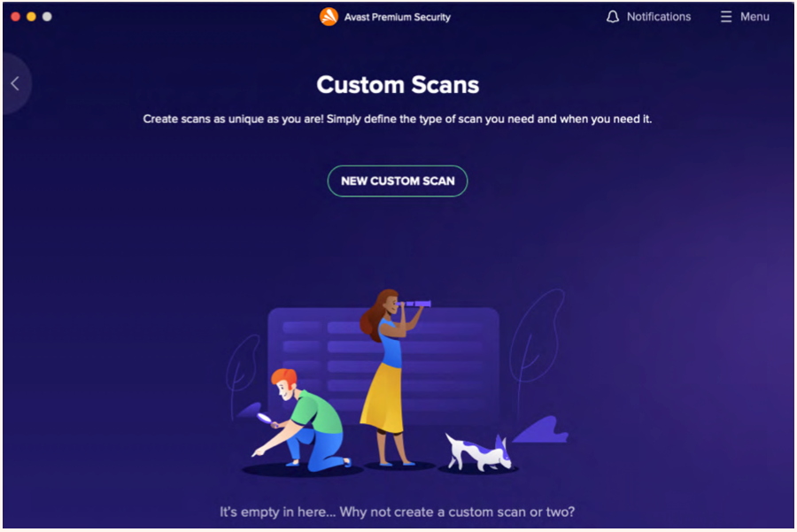Image resolution: width=797 pixels, height=532 pixels.
Task: Click the magnifying glass held by kneeling man
Action: coord(264,419)
